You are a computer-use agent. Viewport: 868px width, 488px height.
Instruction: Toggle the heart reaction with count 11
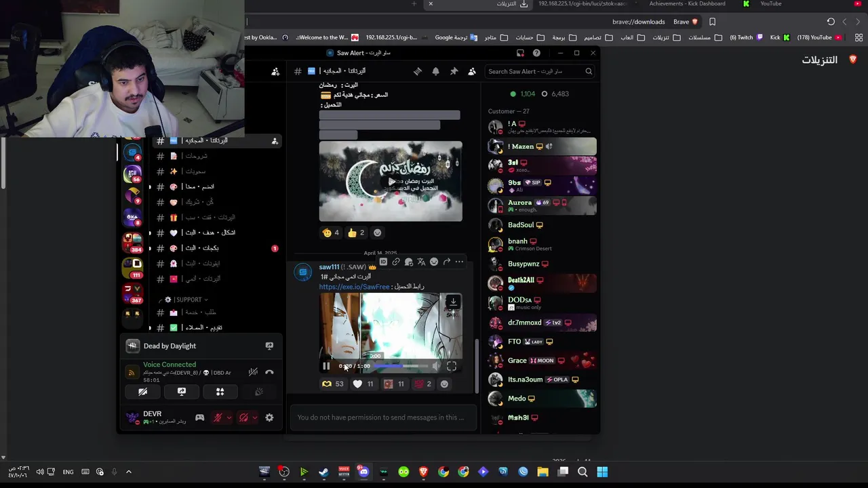pos(363,384)
